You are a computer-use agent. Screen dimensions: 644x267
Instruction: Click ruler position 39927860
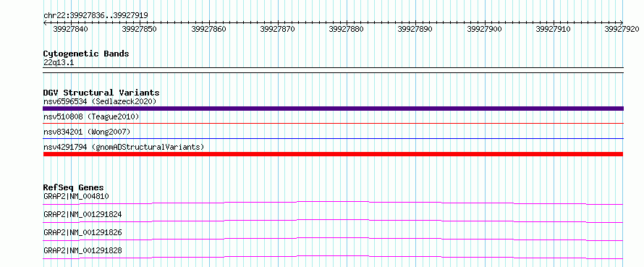click(x=208, y=29)
